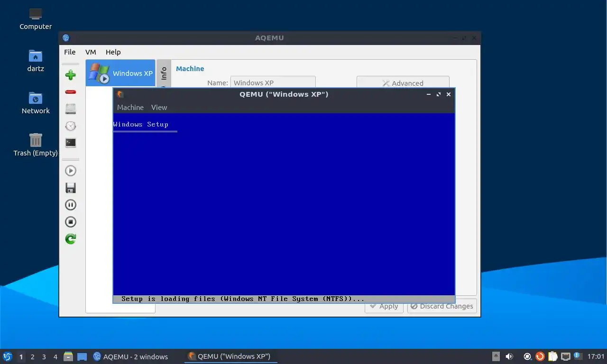Open the Machine menu in the QEMU window

[130, 108]
